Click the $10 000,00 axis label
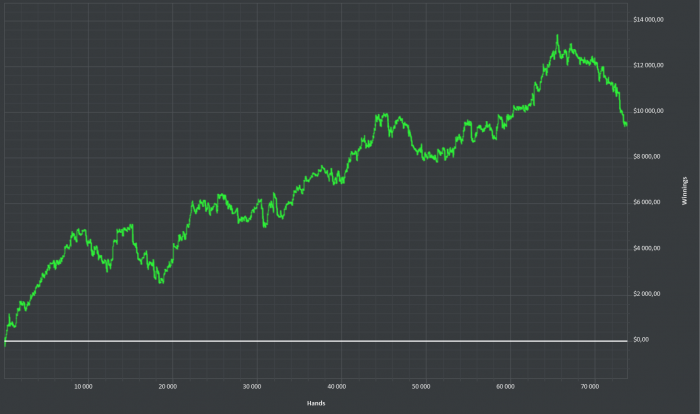 coord(648,111)
